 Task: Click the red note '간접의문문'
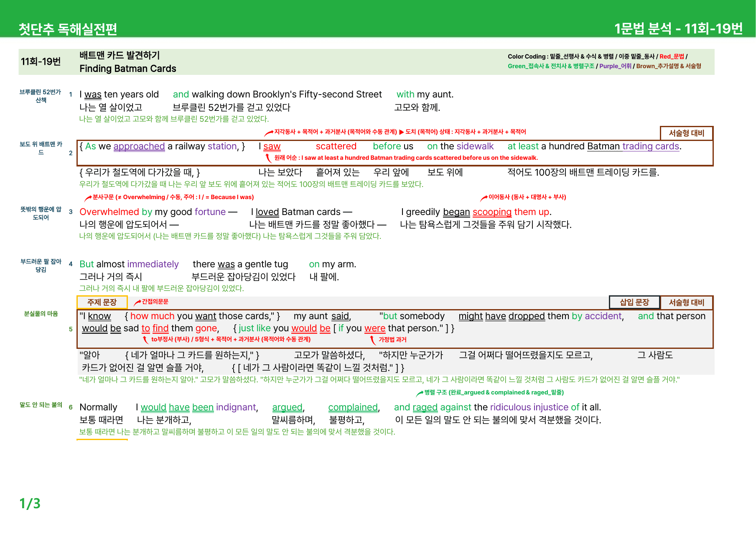coord(155,302)
